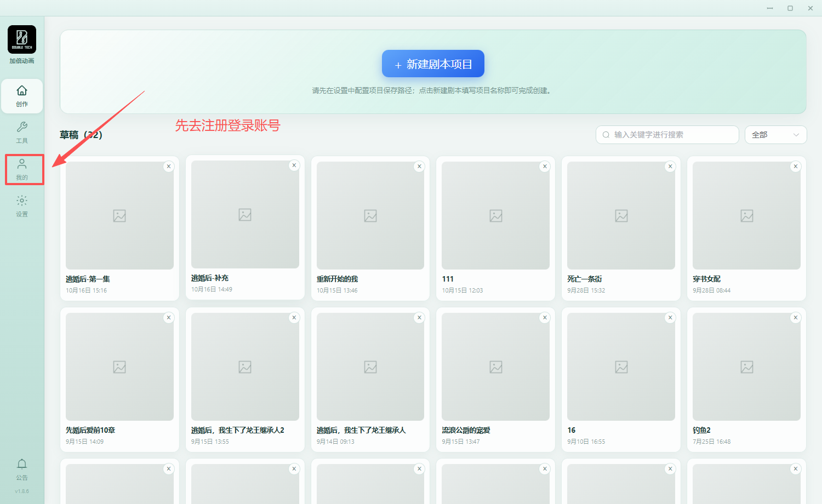Delete the 先婚后爱前10章 draft
Image resolution: width=822 pixels, height=504 pixels.
click(x=169, y=318)
